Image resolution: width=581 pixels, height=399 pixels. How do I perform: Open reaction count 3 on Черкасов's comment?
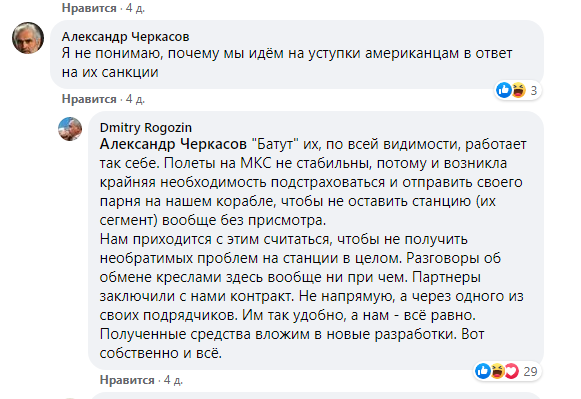[x=534, y=90]
